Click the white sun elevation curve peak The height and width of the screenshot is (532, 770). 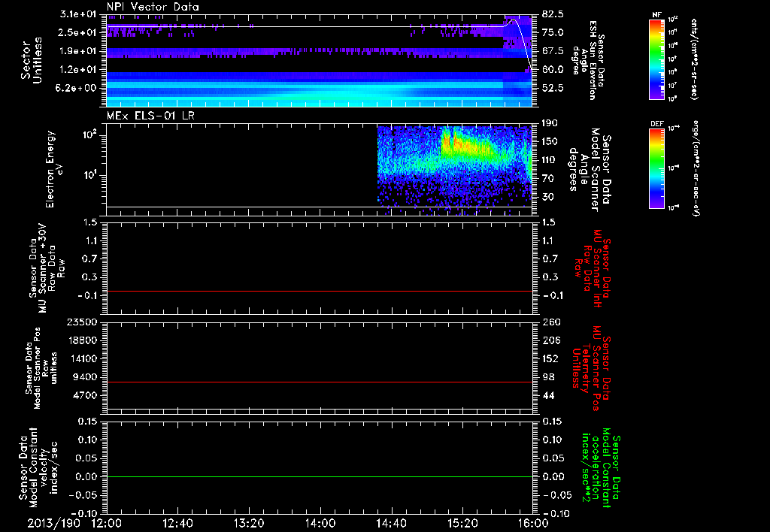click(x=513, y=20)
